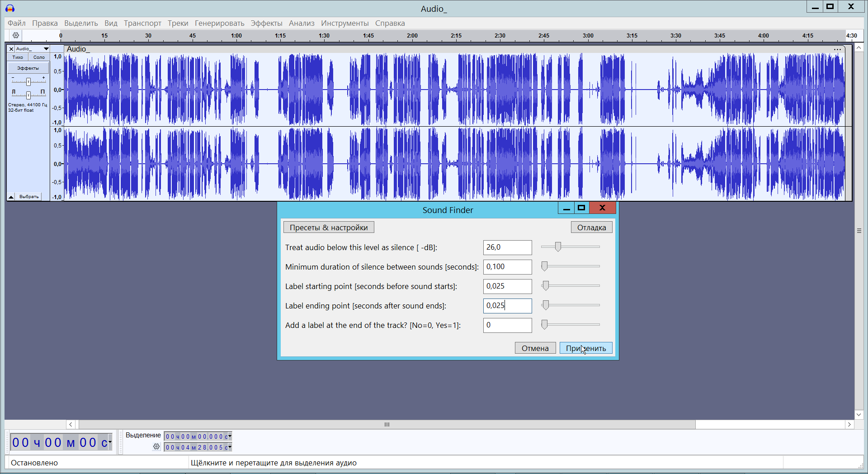The image size is (868, 474).
Task: Close the Audio_ track with X
Action: point(11,49)
